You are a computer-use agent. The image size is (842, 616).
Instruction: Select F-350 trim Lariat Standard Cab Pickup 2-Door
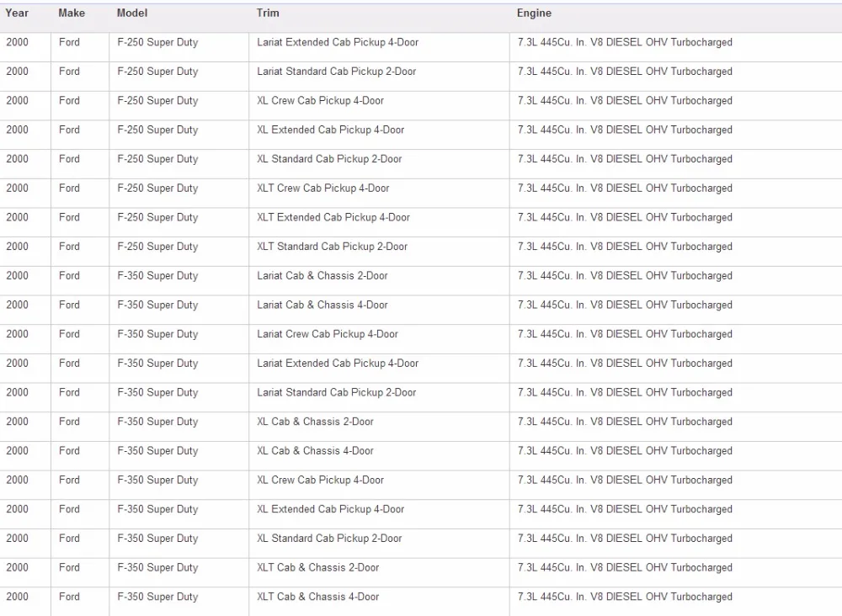pyautogui.click(x=337, y=392)
